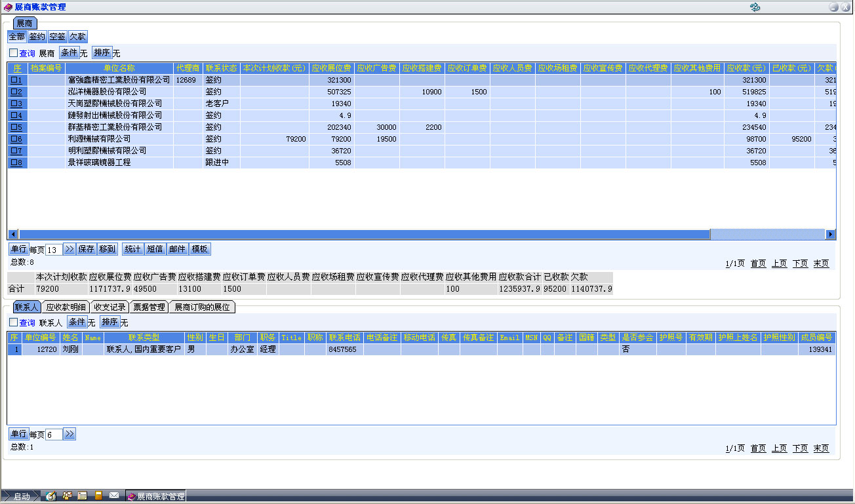
Task: Open the contacts icon in the taskbar
Action: point(67,496)
